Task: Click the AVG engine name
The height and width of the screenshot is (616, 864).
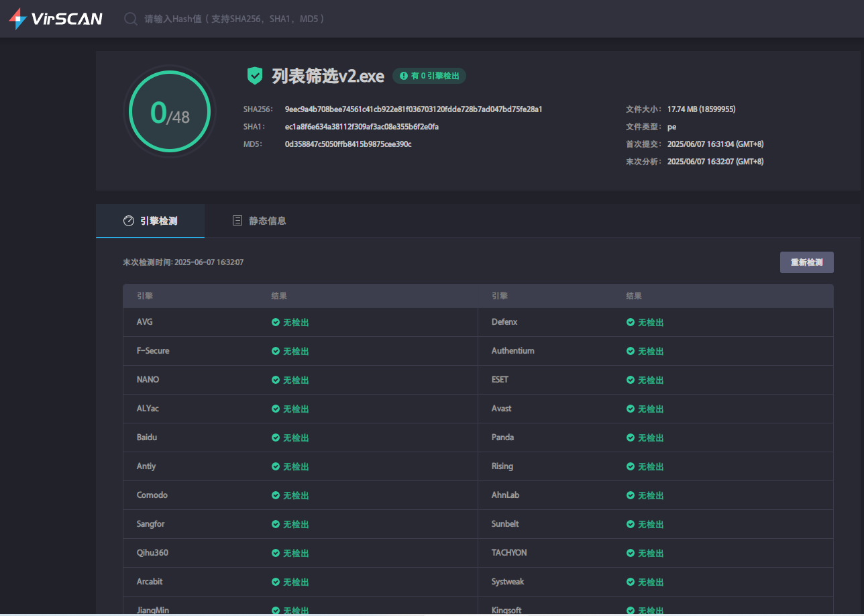Action: (x=145, y=322)
